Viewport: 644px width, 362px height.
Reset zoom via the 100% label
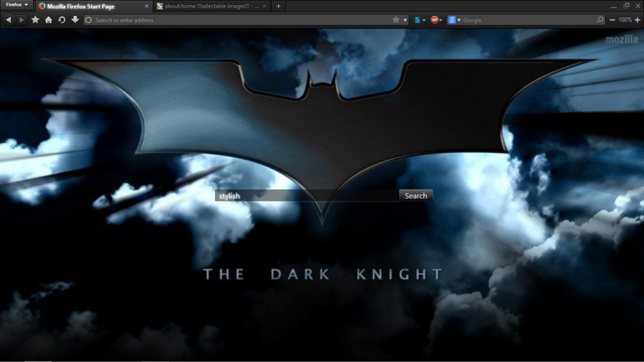click(x=625, y=20)
